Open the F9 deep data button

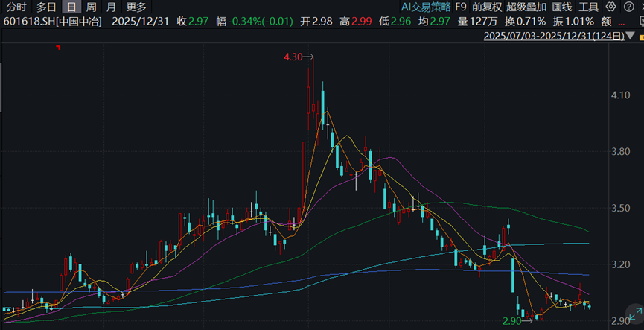tap(461, 7)
